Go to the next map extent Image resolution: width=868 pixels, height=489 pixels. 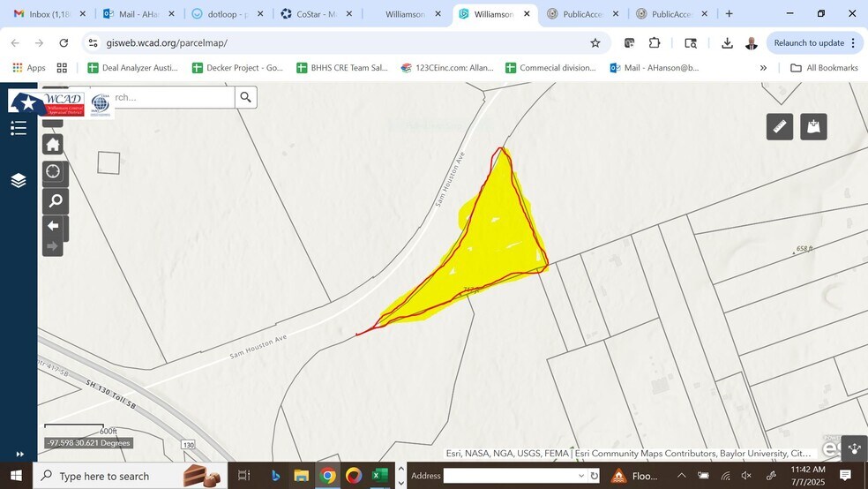(53, 246)
